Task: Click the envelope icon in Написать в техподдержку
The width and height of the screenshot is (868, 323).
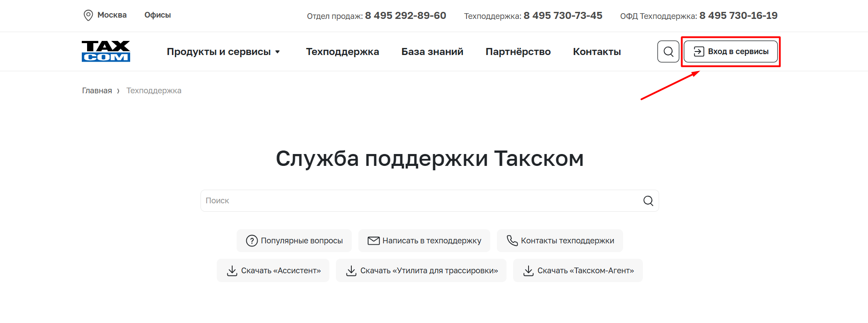Action: pos(374,241)
